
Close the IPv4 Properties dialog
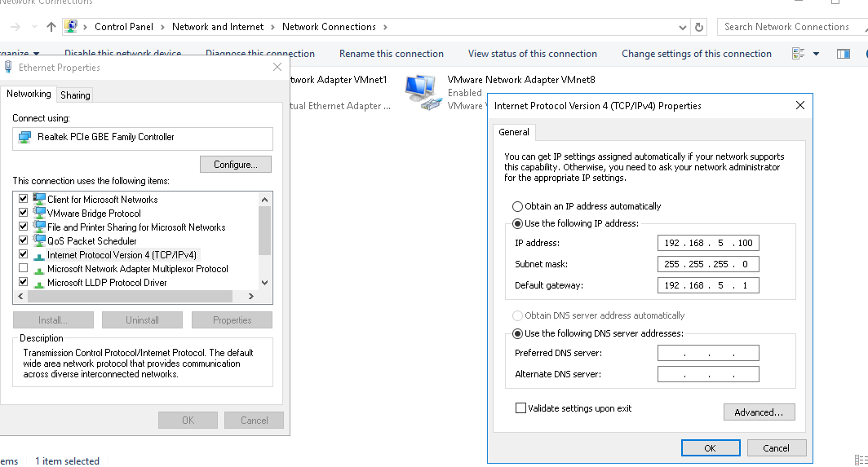(x=800, y=105)
